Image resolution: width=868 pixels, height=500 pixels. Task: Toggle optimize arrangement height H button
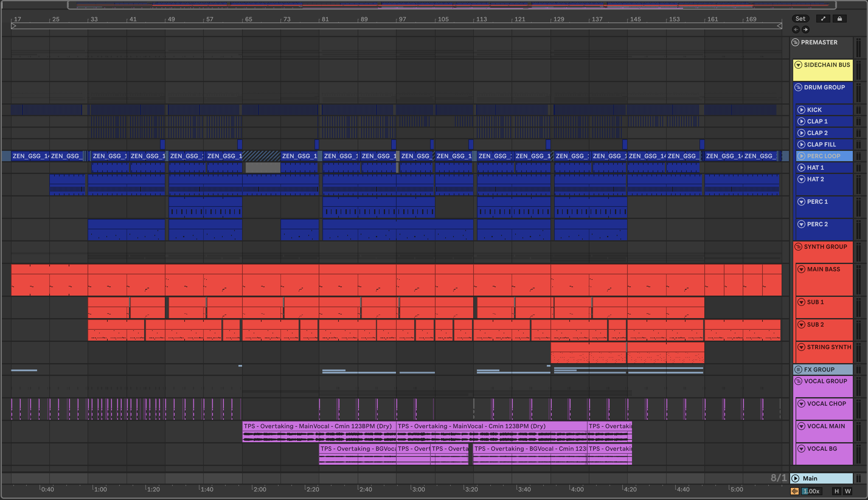[836, 491]
